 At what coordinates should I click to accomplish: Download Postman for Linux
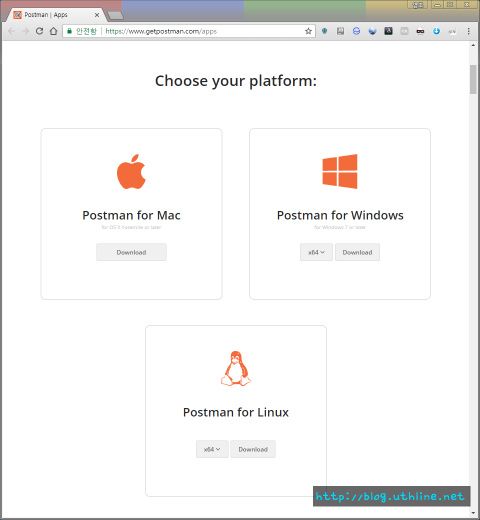click(x=253, y=449)
